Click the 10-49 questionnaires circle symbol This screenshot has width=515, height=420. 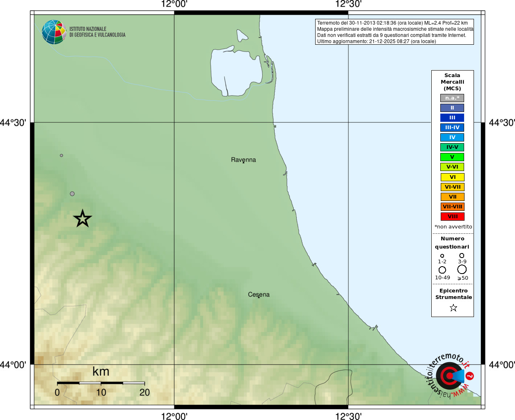(442, 270)
